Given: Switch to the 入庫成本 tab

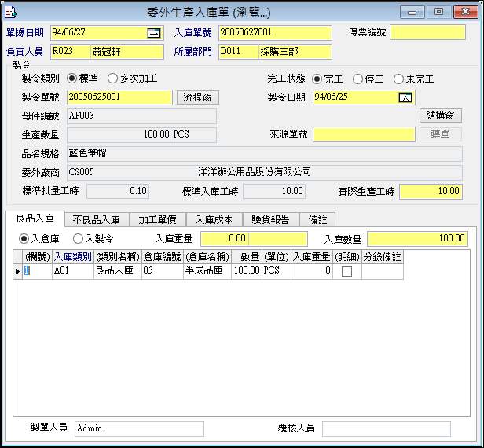Looking at the screenshot, I should [x=214, y=219].
